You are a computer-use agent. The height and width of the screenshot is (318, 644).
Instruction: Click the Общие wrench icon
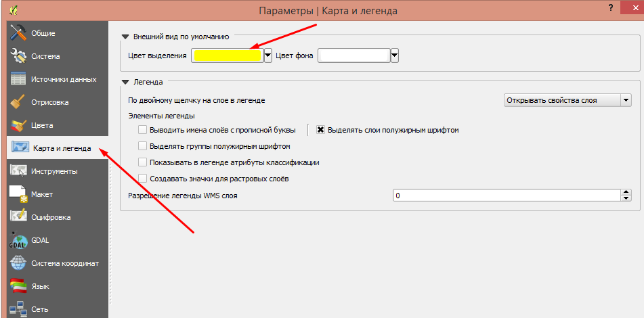point(18,33)
